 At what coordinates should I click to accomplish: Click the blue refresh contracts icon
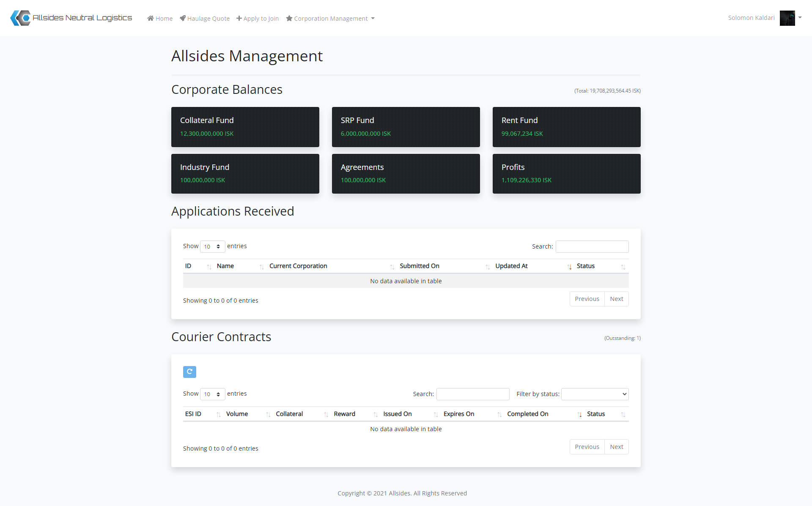(x=189, y=372)
